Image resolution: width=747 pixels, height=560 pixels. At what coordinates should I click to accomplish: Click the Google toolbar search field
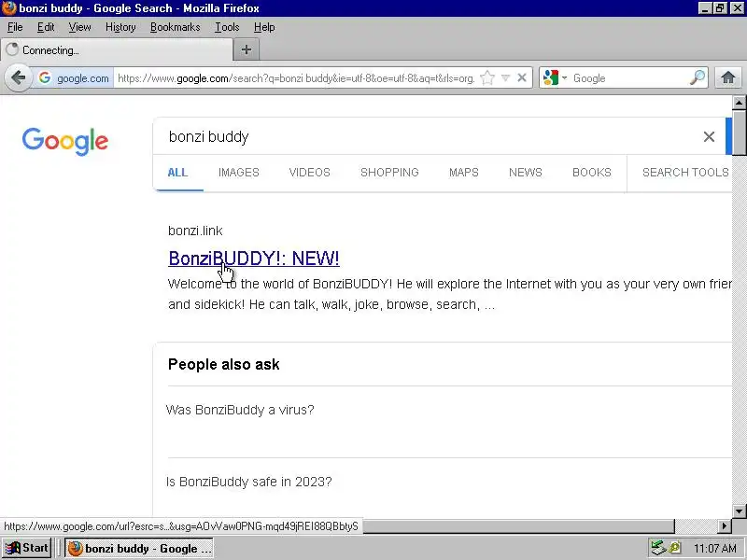pos(628,78)
